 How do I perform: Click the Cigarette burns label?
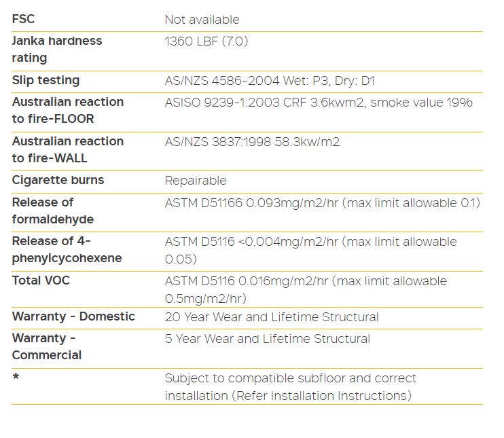58,180
